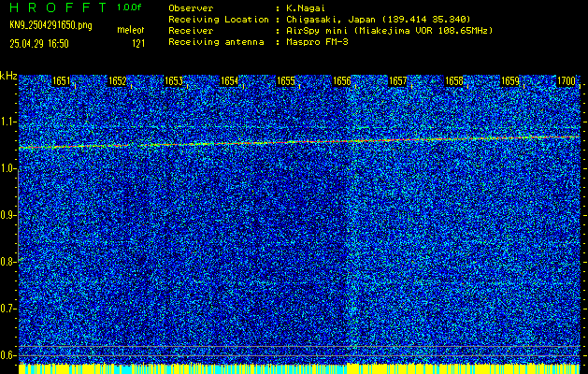Screen dimensions: 588x374
Task: Click the HROFFT title text
Action: coord(58,7)
